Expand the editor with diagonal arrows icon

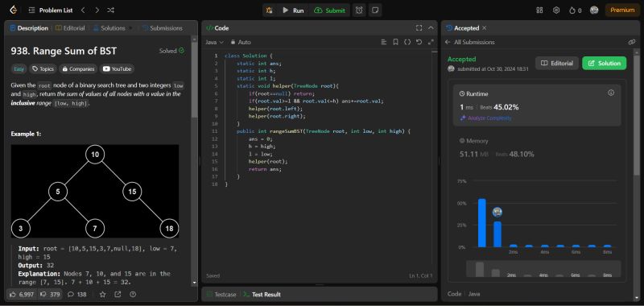(431, 43)
